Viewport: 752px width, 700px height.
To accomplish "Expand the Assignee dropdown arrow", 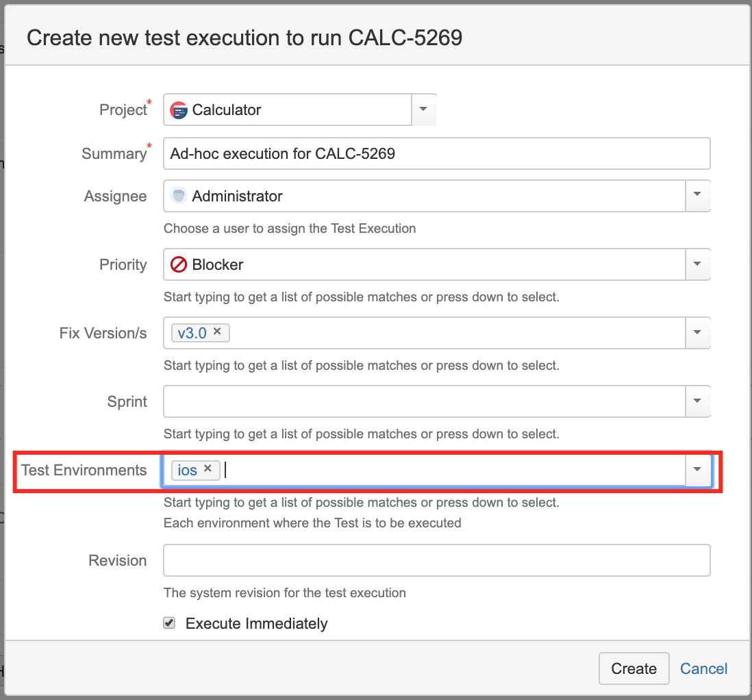I will point(697,195).
